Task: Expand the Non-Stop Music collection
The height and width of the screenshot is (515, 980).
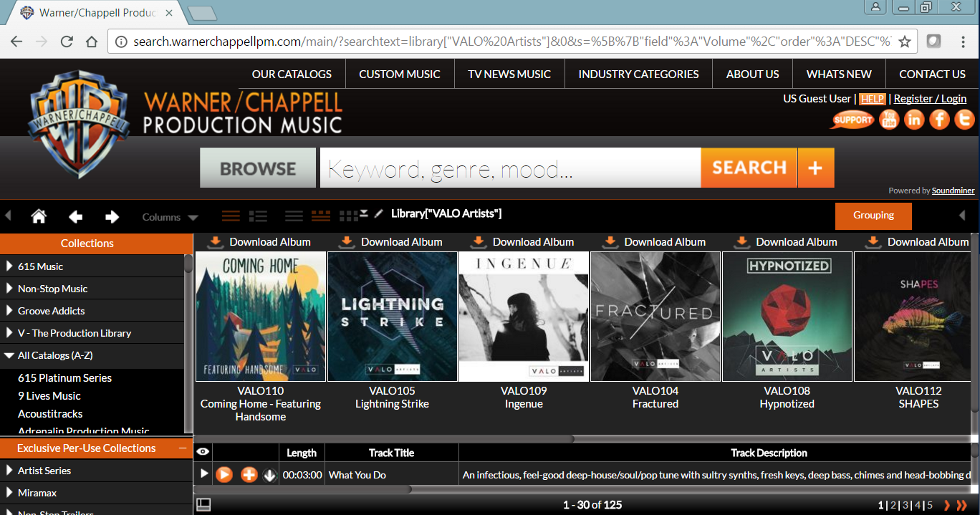Action: [x=9, y=289]
